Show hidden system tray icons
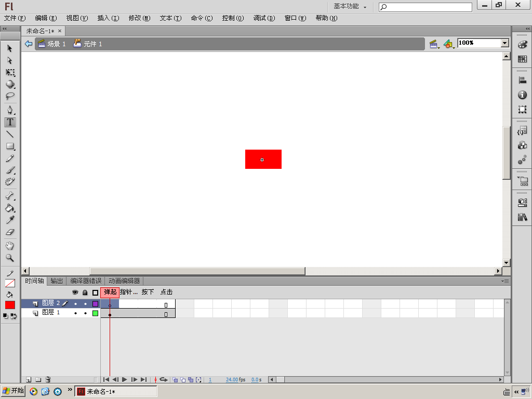532x399 pixels. (x=516, y=392)
